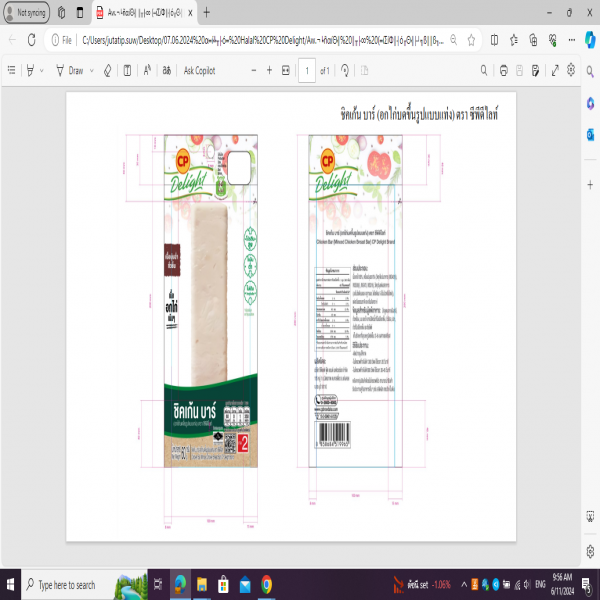The height and width of the screenshot is (600, 600).
Task: Select the Erase tool in PDF toolbar
Action: tap(106, 71)
